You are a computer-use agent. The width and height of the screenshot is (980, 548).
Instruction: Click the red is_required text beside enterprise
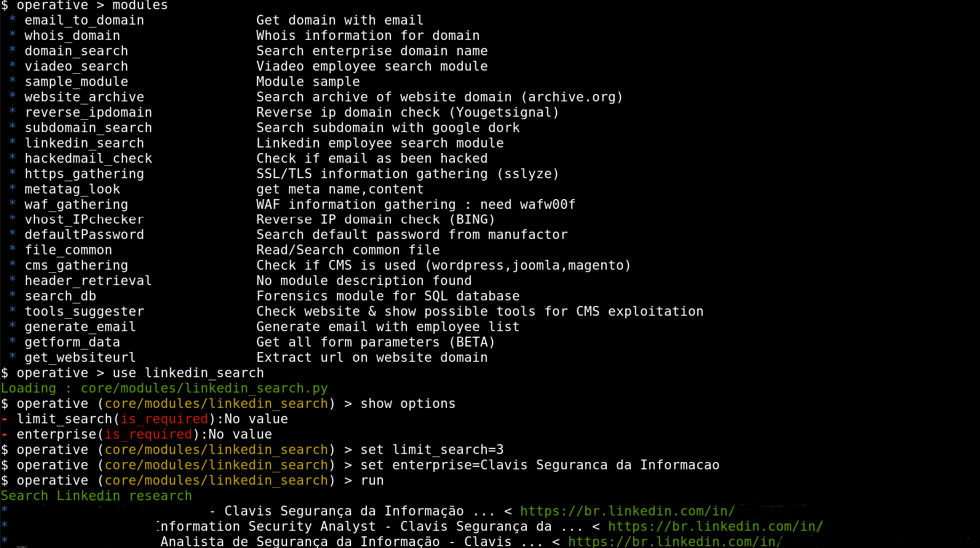(148, 434)
